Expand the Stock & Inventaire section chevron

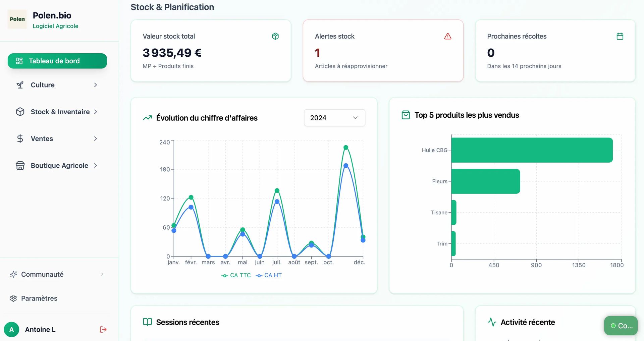96,112
